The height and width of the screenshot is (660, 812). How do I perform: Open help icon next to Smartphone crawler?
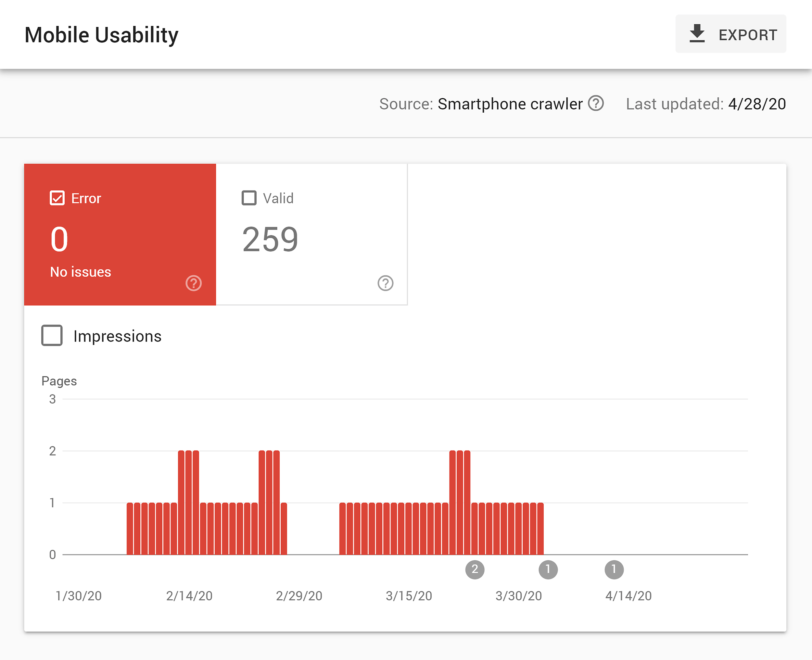click(x=596, y=104)
